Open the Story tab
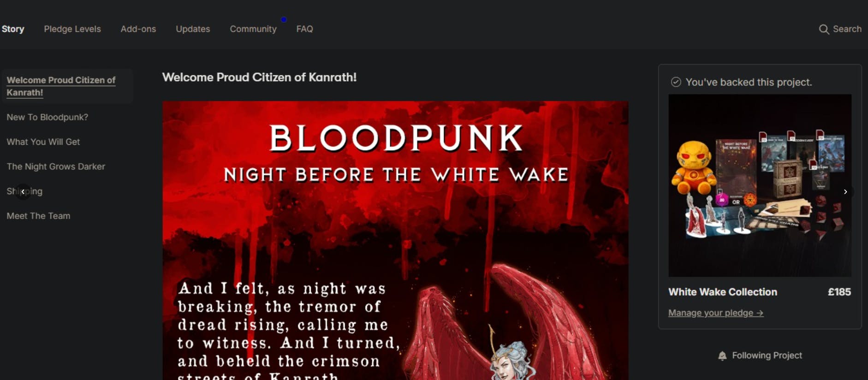This screenshot has width=868, height=380. (13, 29)
